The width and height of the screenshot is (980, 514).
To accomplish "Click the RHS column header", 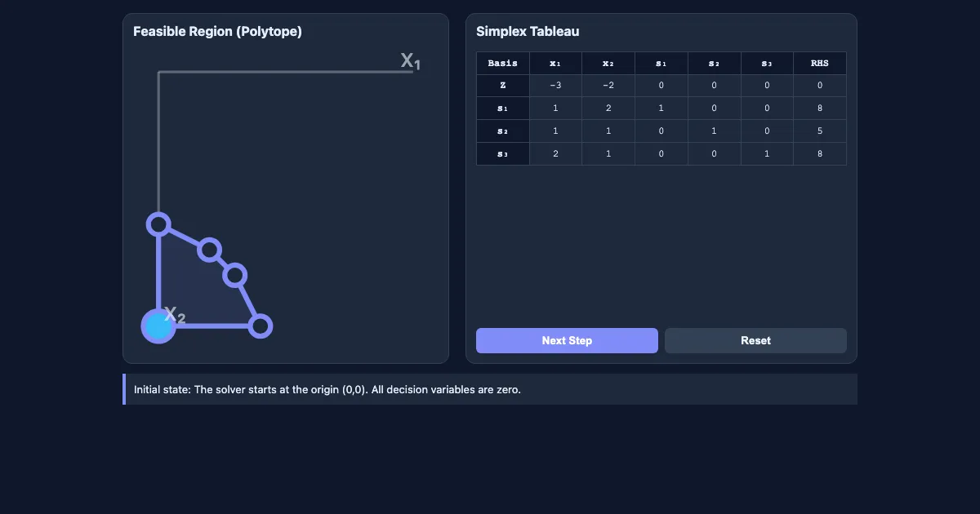I will pos(820,64).
